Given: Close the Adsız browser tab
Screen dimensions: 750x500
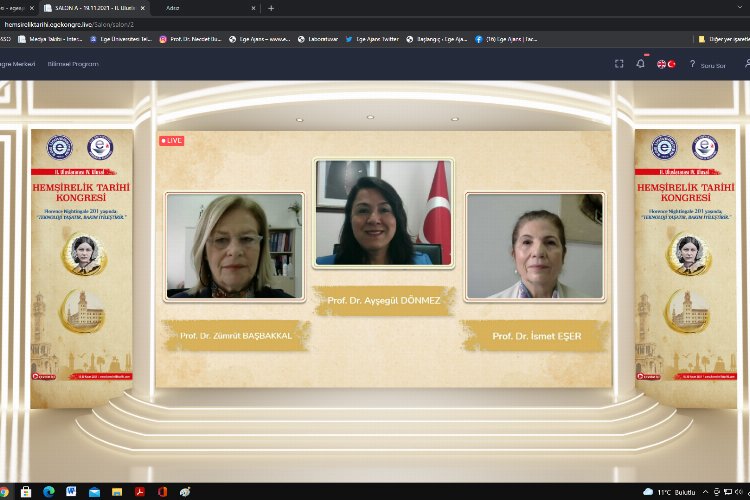Looking at the screenshot, I should (x=254, y=8).
